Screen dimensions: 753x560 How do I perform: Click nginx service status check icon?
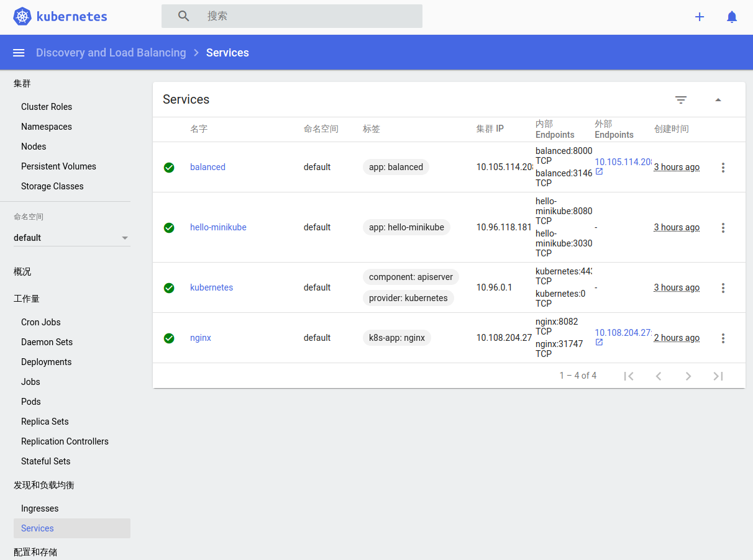(x=169, y=338)
